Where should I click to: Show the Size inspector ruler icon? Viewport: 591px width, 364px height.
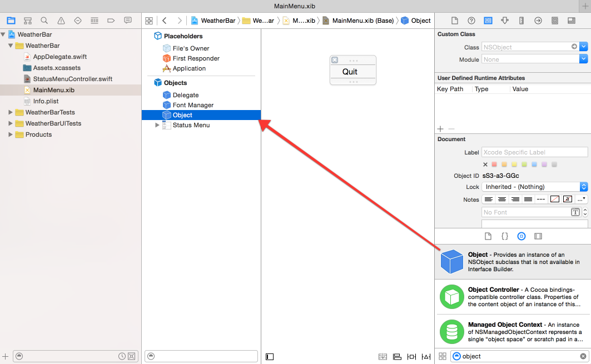(522, 21)
